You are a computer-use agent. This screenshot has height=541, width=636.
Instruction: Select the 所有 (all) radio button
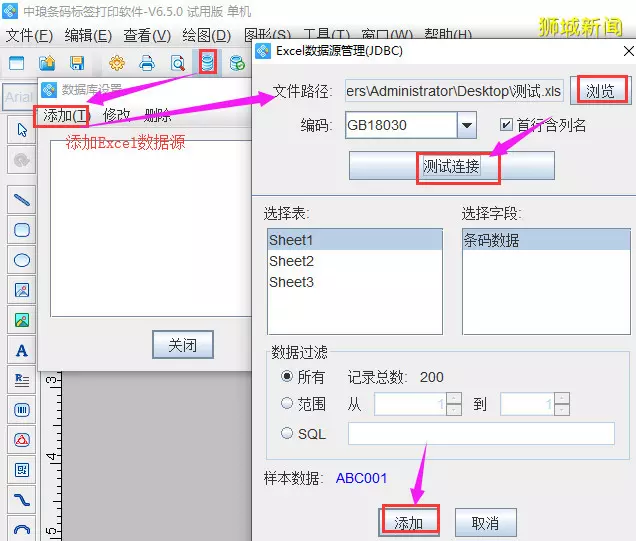(x=287, y=376)
